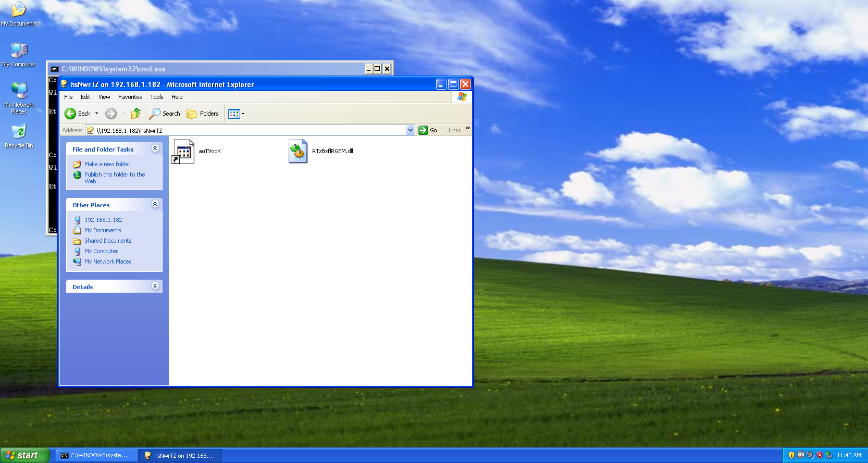Click Make a new folder link

[107, 164]
